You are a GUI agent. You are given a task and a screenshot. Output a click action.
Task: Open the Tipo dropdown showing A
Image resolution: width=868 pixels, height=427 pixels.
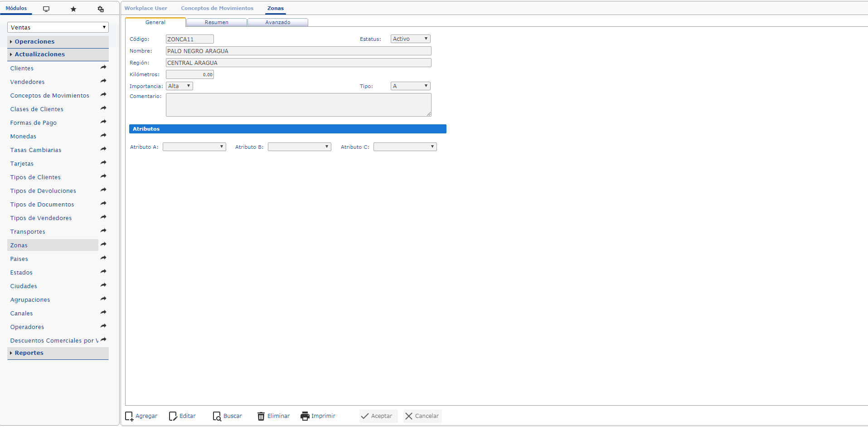pyautogui.click(x=410, y=86)
